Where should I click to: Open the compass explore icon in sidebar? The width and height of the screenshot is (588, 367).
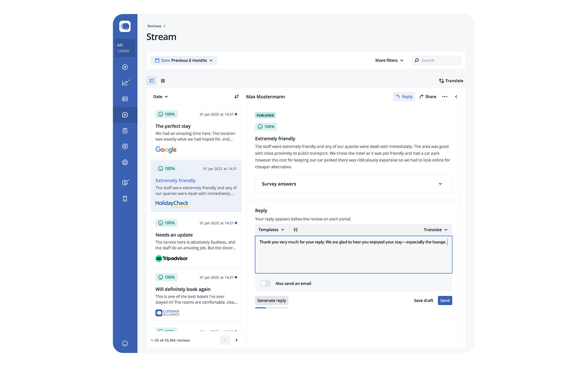point(125,67)
